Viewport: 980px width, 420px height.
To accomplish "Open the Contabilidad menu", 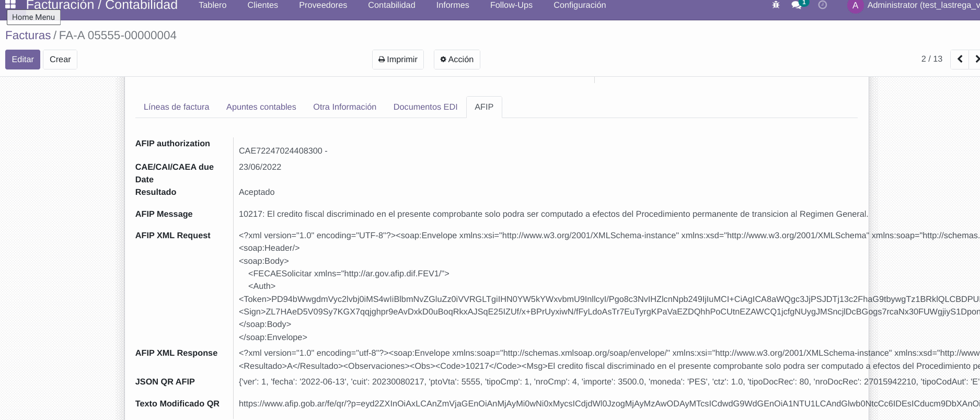I will click(391, 5).
